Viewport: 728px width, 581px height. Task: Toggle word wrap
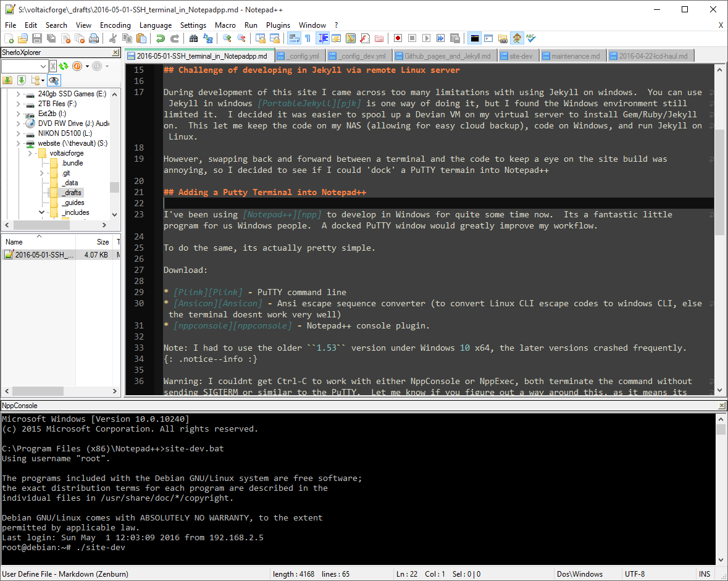tap(294, 38)
